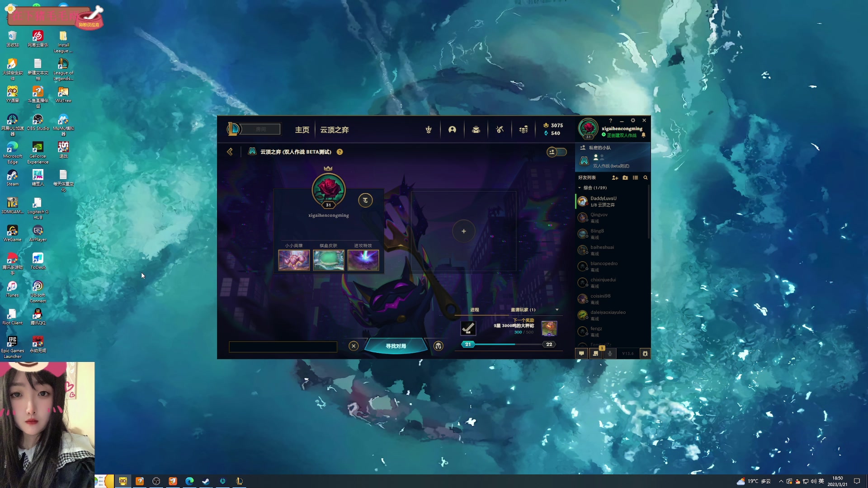
Task: Open the store coins icon
Action: (524, 130)
